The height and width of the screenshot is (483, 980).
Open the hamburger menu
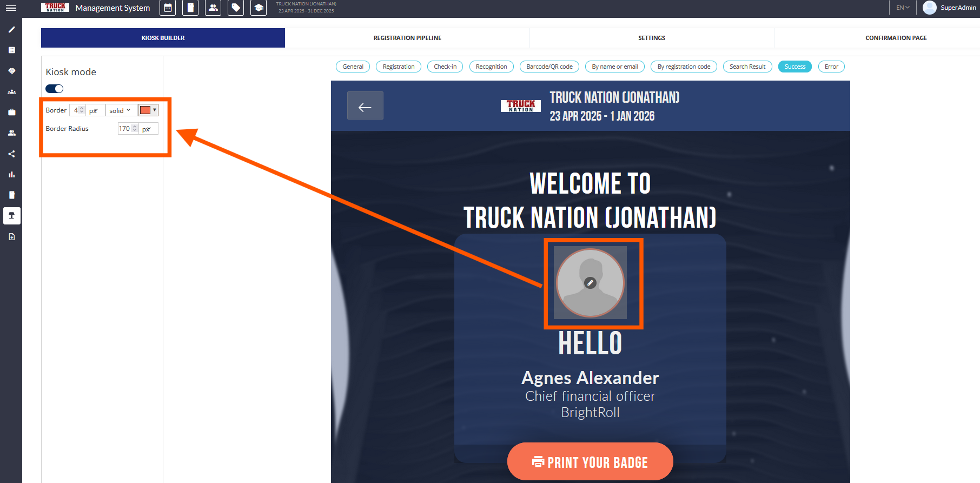coord(11,8)
